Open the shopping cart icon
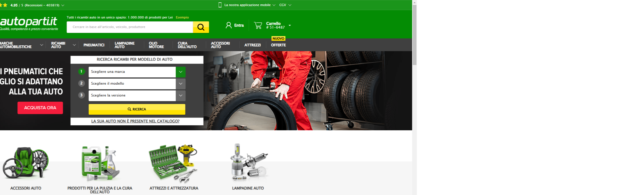Viewport: 644px width, 195px height. click(258, 25)
